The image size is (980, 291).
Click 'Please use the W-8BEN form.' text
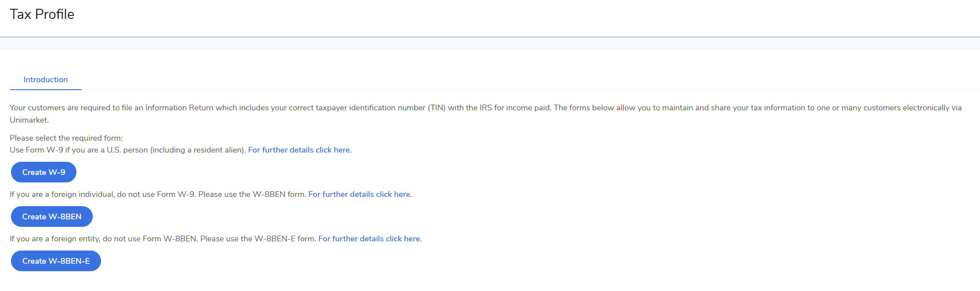tap(252, 194)
